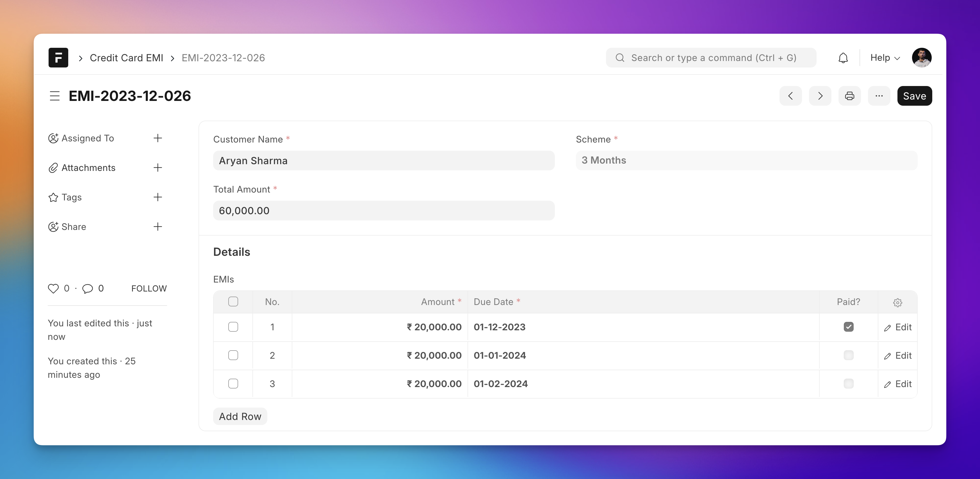Screen dimensions: 980x479
Task: Click the Add Row button
Action: [x=240, y=416]
